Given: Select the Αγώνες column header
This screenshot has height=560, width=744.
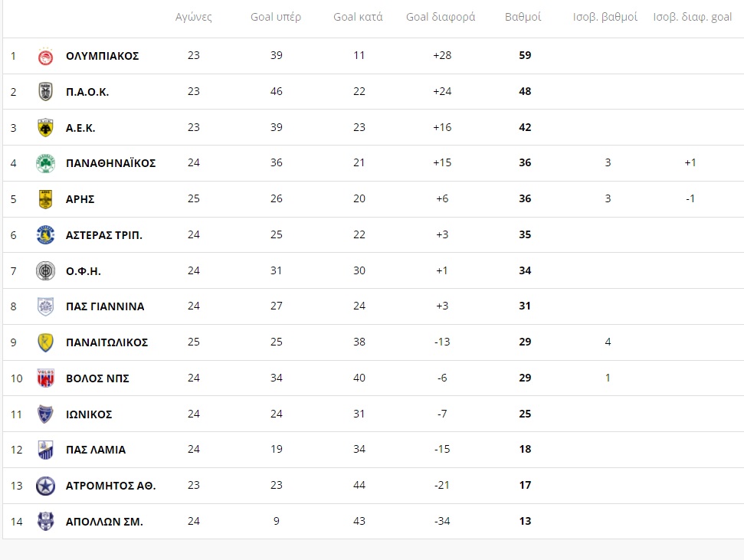Looking at the screenshot, I should (194, 17).
